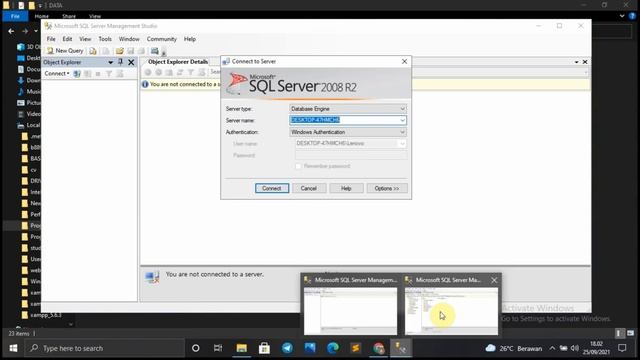640x360 pixels.
Task: Close the Object Explorer panel
Action: coord(131,62)
